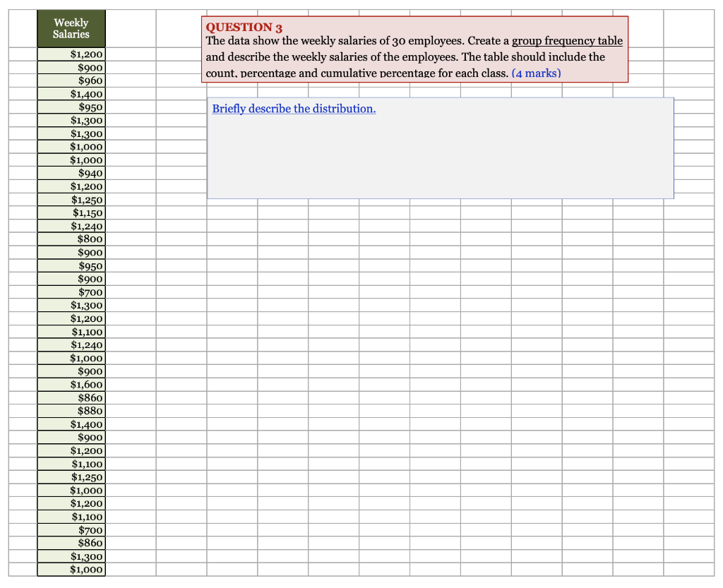The height and width of the screenshot is (588, 723).
Task: Select the $880 salary cell
Action: (71, 411)
